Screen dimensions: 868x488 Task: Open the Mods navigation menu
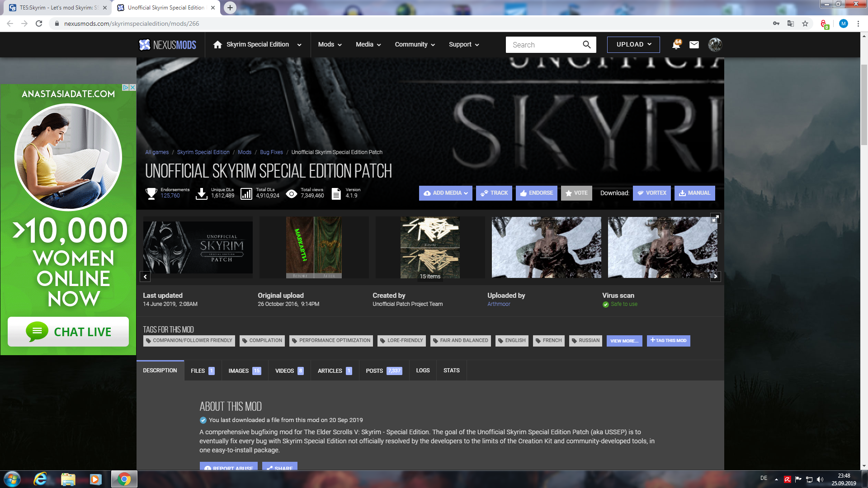click(x=330, y=45)
